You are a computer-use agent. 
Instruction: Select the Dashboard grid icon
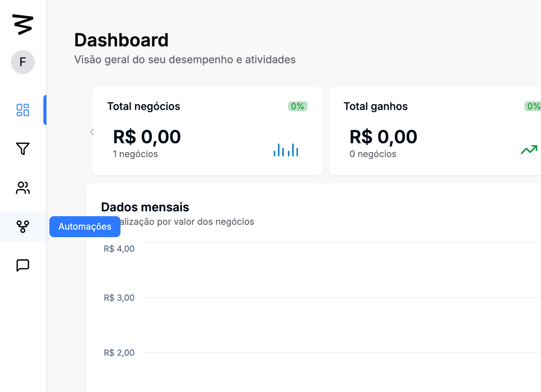pos(23,110)
